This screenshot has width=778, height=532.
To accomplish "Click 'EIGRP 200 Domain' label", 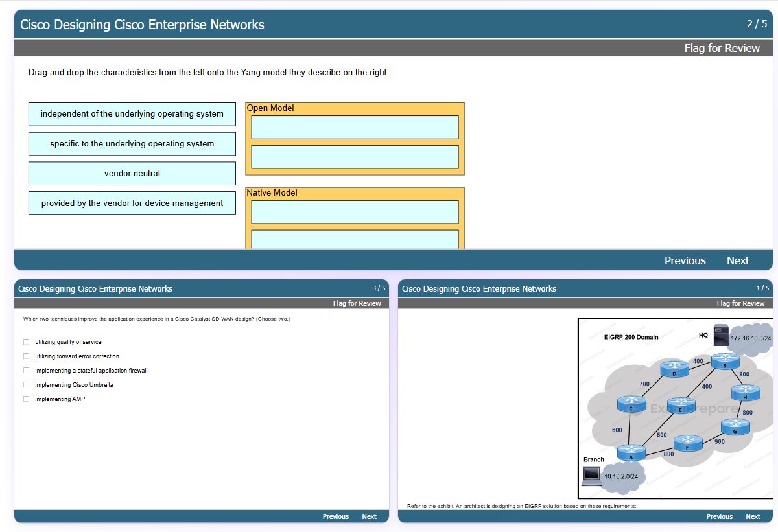I will click(x=631, y=337).
